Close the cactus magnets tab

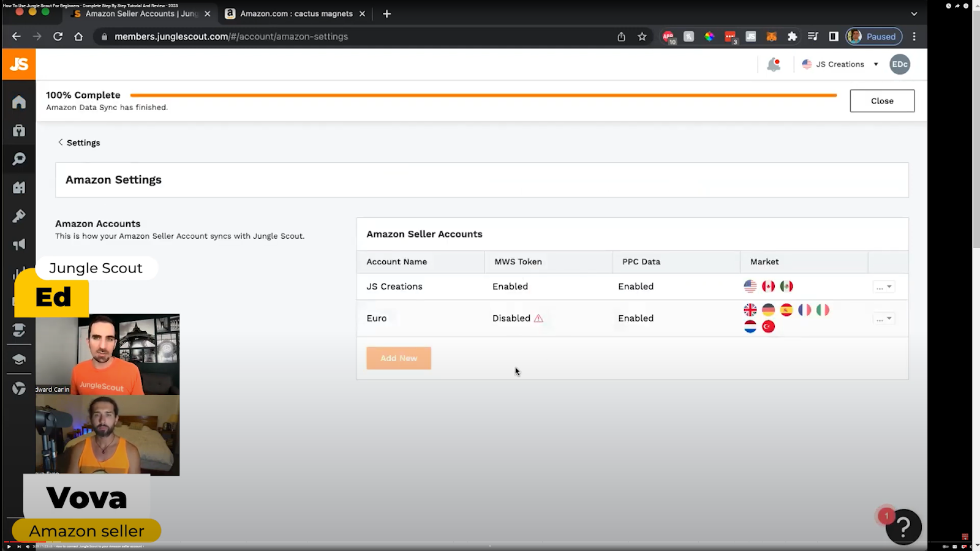tap(362, 13)
